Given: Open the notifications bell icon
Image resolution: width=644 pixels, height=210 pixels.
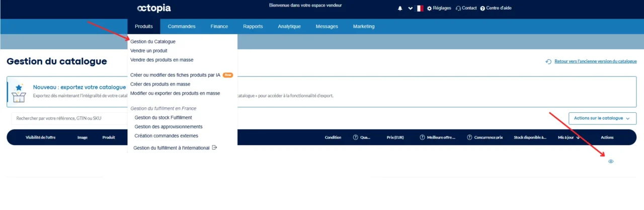Looking at the screenshot, I should tap(400, 8).
